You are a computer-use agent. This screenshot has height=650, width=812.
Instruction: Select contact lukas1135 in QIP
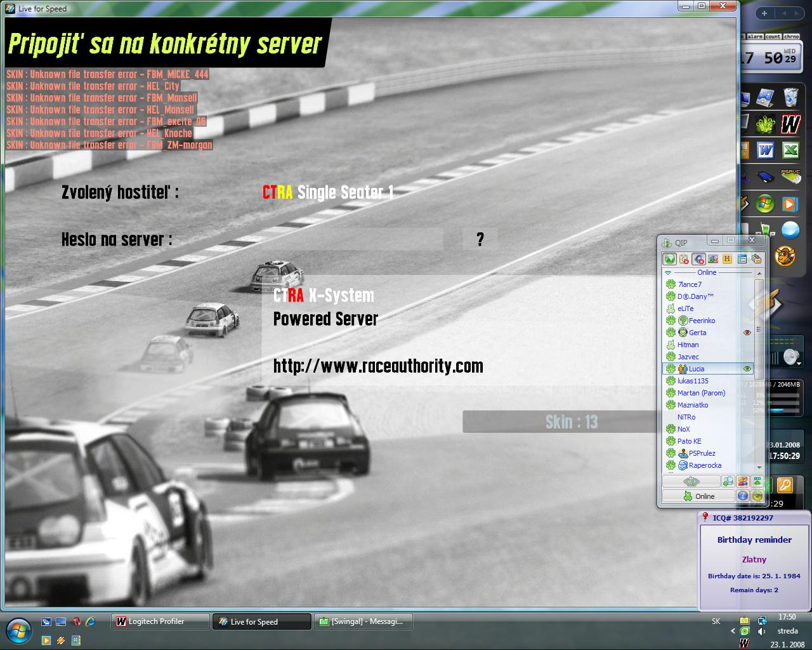pos(708,381)
